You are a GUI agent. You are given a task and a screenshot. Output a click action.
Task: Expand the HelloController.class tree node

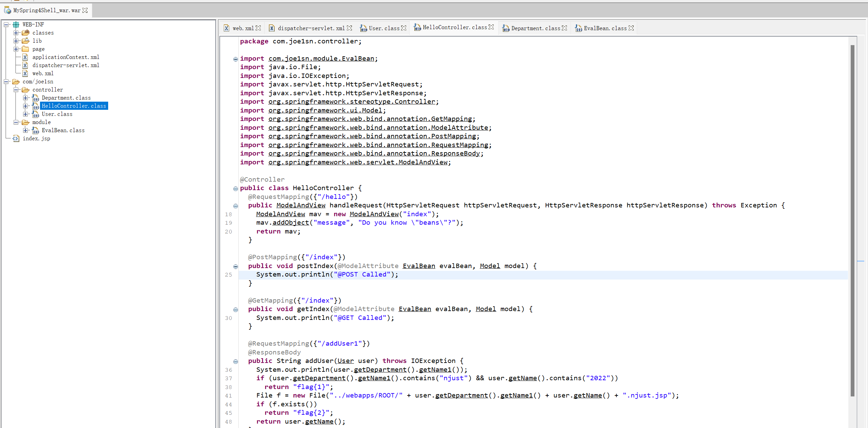click(26, 106)
